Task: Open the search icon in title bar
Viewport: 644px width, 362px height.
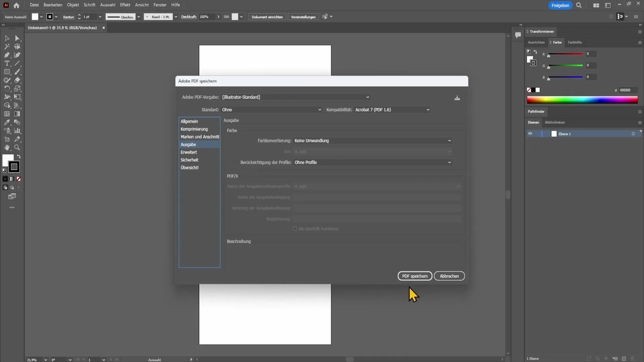Action: tap(579, 5)
